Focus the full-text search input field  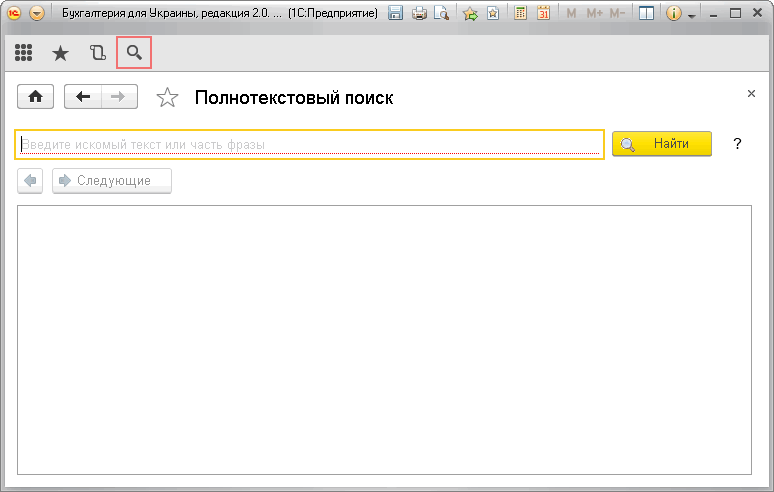(x=310, y=144)
